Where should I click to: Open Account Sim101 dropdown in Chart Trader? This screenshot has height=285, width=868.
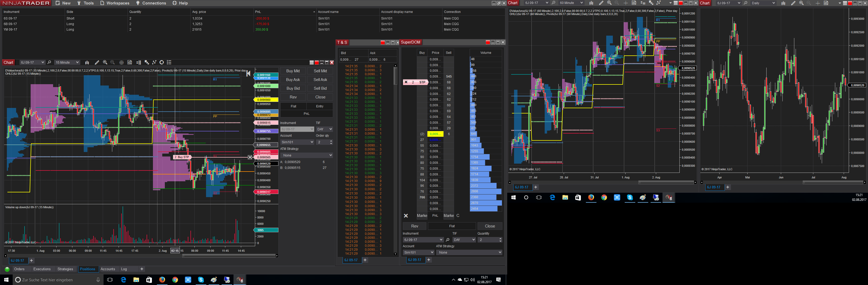pos(297,142)
